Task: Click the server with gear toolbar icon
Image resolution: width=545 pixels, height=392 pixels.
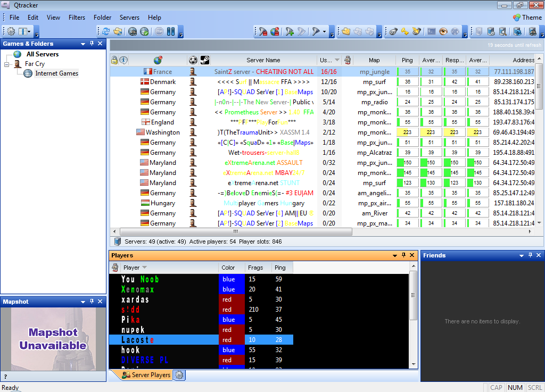Action: (491, 31)
